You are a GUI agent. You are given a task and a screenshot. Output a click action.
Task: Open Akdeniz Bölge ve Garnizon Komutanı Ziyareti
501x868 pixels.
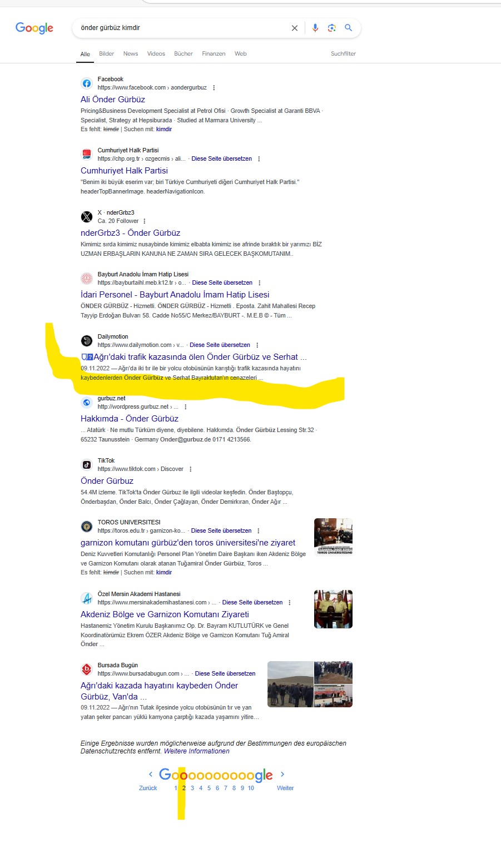point(165,614)
